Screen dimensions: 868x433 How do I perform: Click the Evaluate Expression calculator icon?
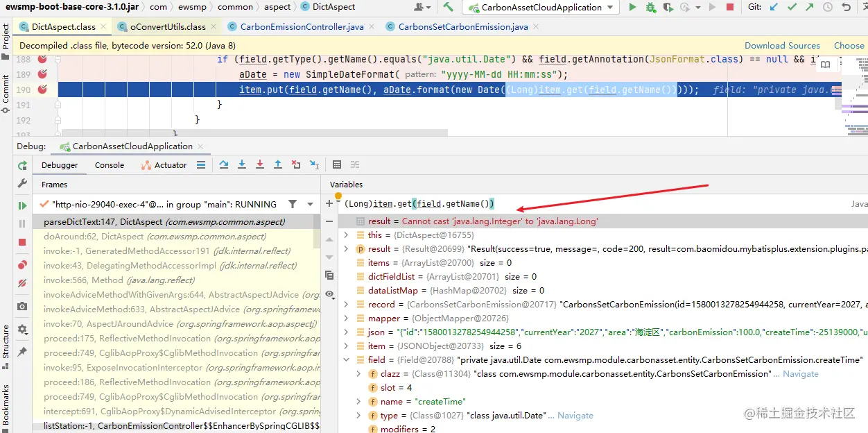click(337, 164)
